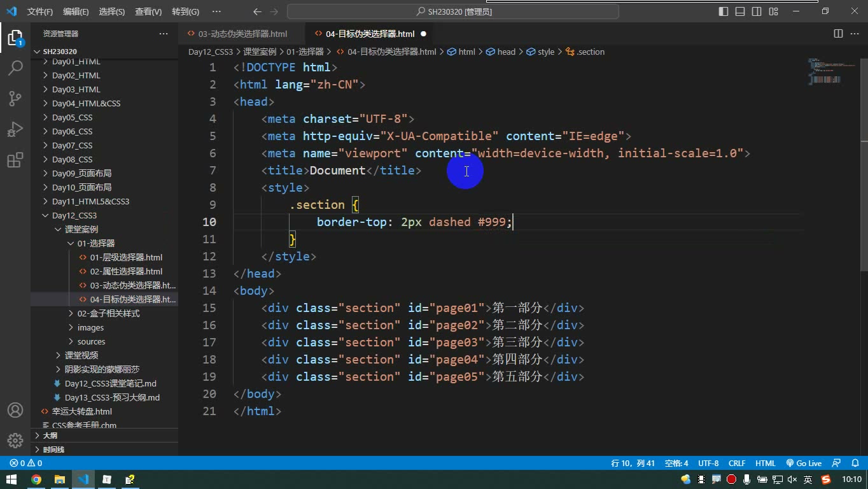Click the Go Live status bar button
This screenshot has height=489, width=868.
[804, 464]
